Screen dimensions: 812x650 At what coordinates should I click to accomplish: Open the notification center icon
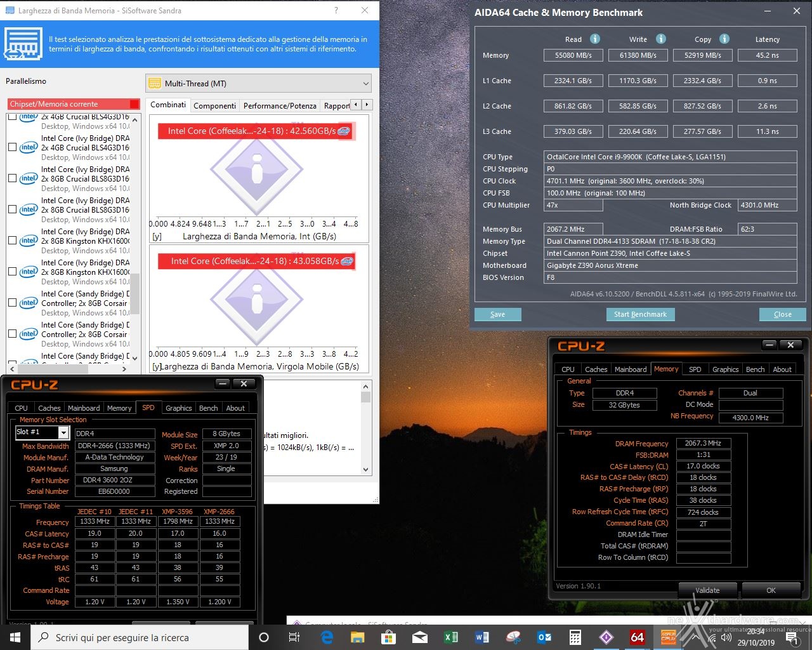[x=792, y=637]
